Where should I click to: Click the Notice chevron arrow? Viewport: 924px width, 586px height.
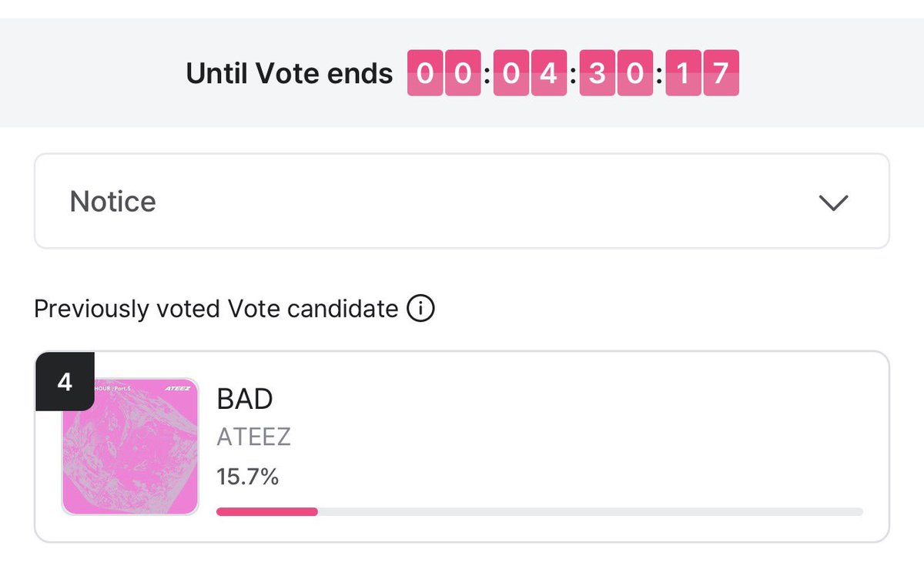pos(833,203)
